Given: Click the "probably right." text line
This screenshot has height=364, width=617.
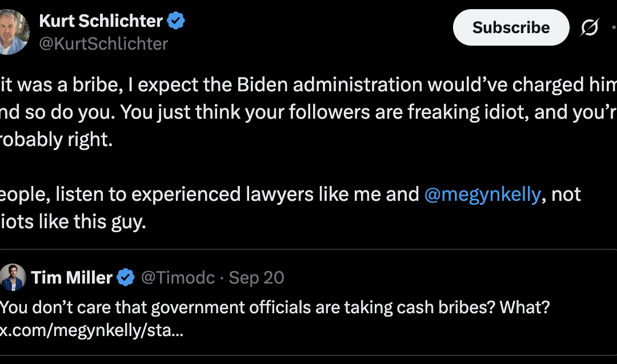Looking at the screenshot, I should [57, 140].
